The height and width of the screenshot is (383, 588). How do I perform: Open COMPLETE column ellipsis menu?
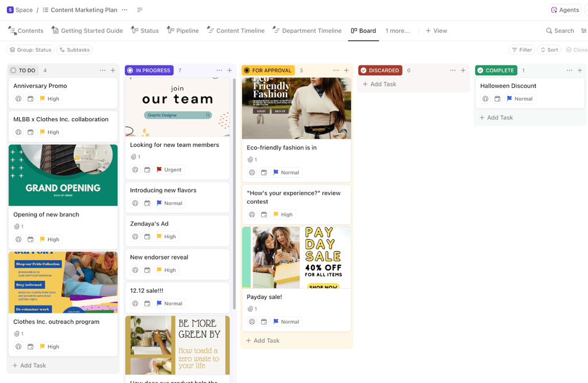(x=569, y=71)
